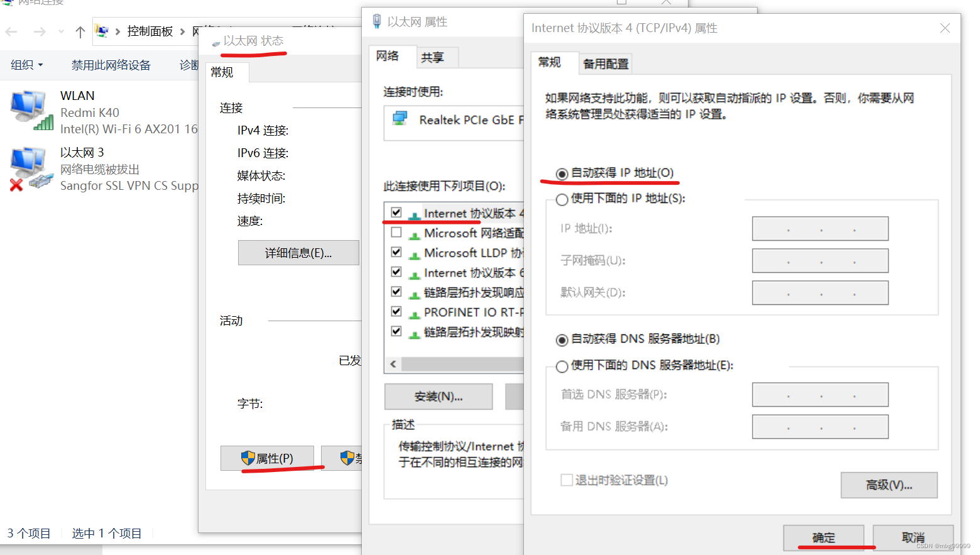Image resolution: width=980 pixels, height=555 pixels.
Task: Select 自动获得 IP 地址 radio button
Action: coord(562,174)
